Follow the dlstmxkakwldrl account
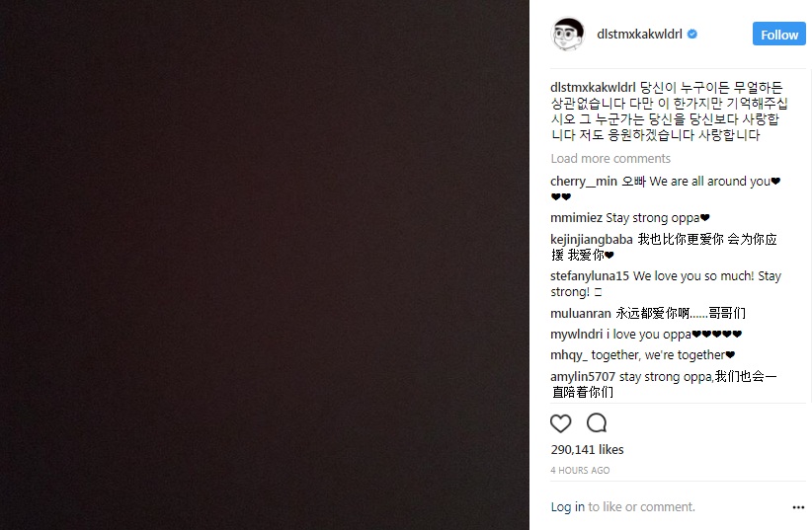The height and width of the screenshot is (530, 812). coord(778,35)
